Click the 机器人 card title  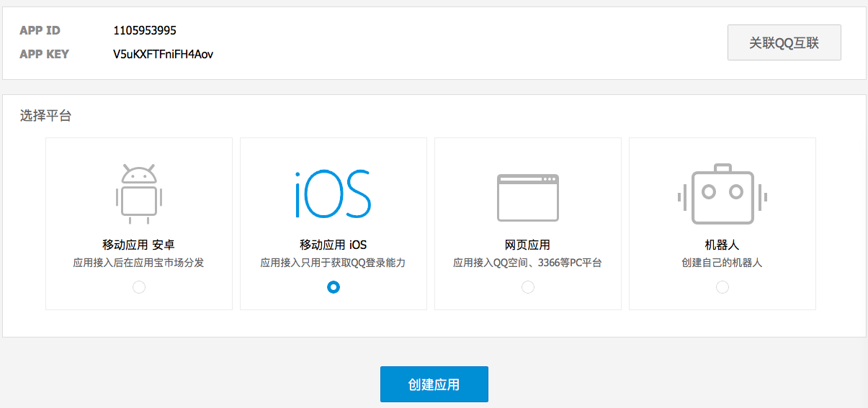(x=722, y=245)
